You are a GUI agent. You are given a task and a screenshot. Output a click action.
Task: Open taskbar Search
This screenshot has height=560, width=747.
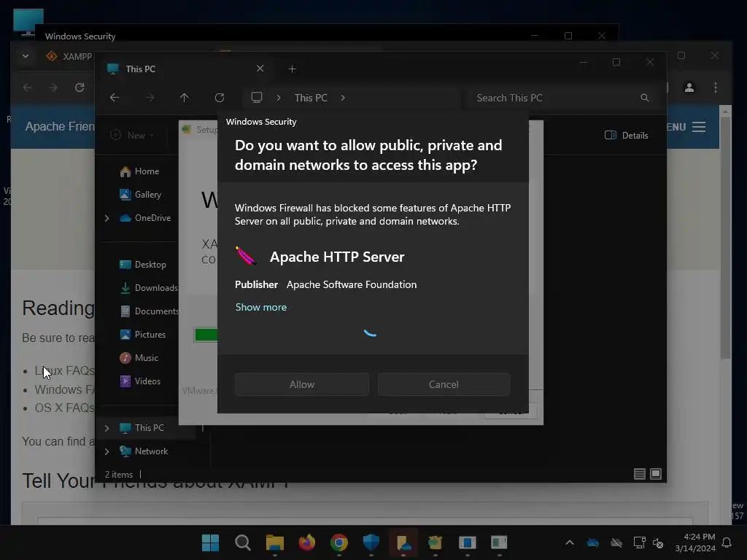(242, 542)
